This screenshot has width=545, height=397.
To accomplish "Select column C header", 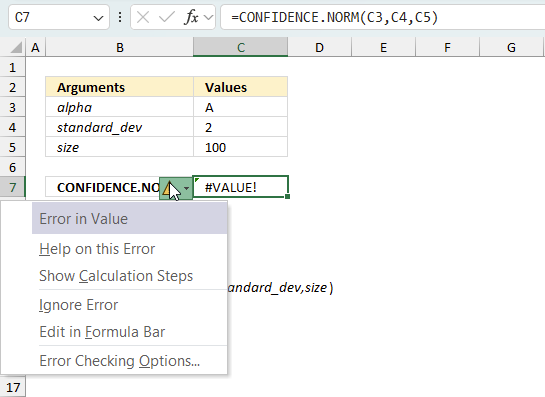I will [241, 48].
